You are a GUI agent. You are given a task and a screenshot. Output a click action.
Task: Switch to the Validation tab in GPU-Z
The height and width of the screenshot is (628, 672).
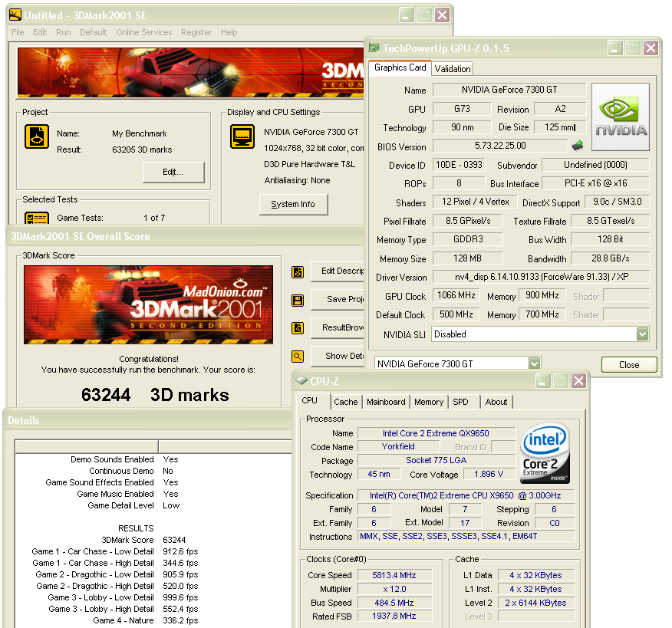tap(453, 68)
